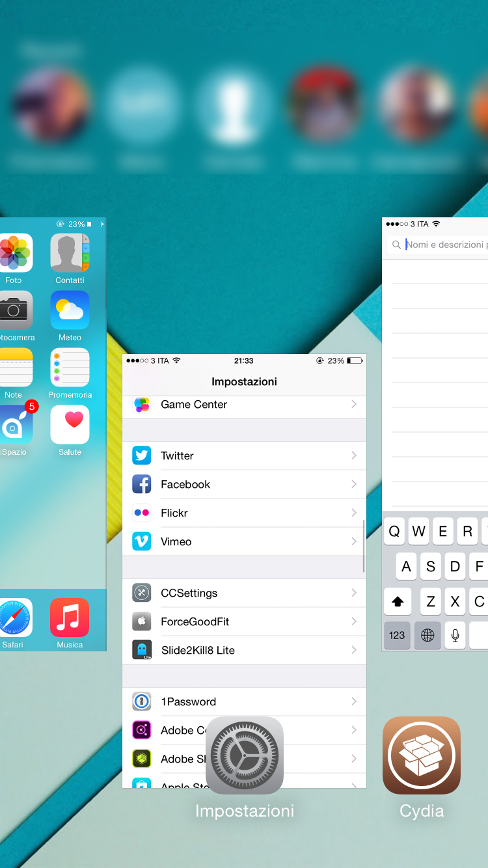Tap the Facebook icon in Settings
This screenshot has height=868, width=488.
pyautogui.click(x=142, y=484)
